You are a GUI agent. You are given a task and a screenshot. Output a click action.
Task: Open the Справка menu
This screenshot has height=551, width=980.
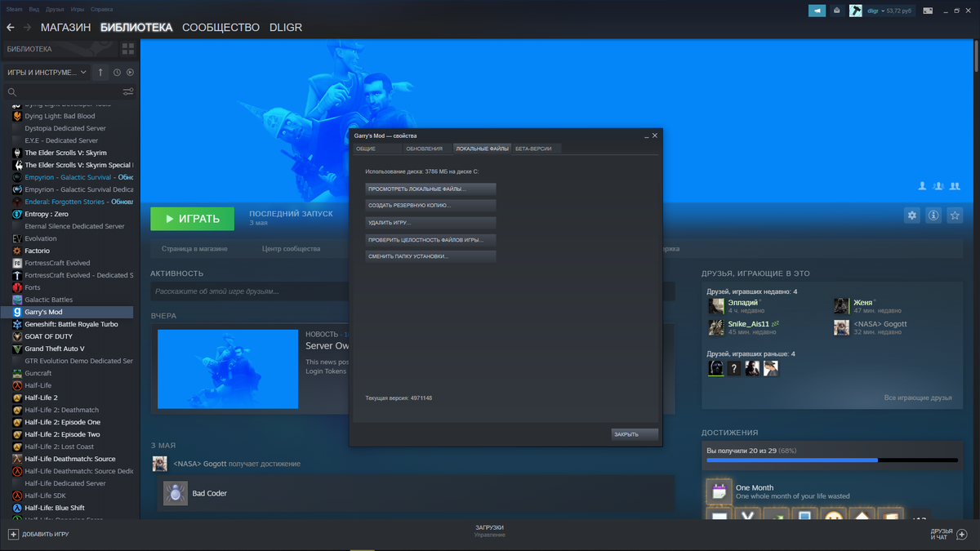[x=101, y=9]
